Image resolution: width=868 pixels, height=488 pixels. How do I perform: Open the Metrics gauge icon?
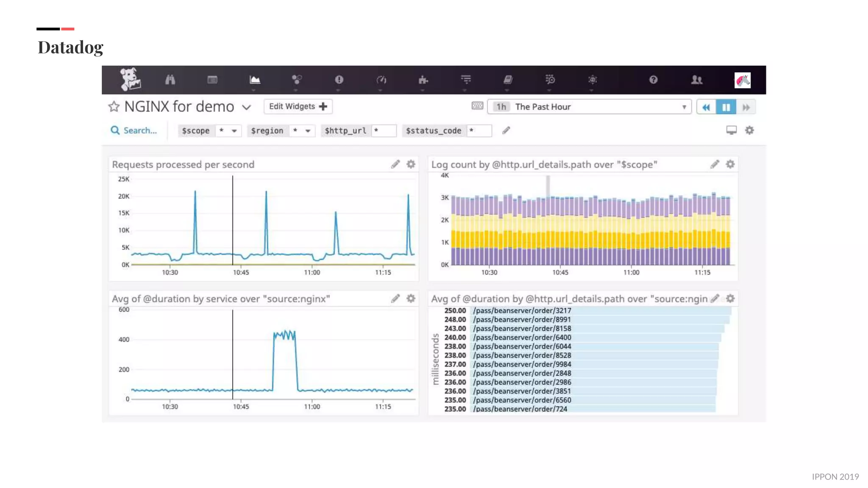381,80
